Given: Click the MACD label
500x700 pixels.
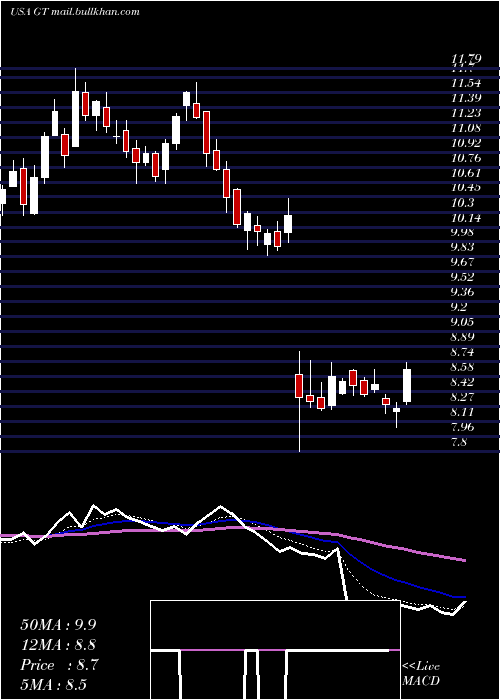Looking at the screenshot, I should (x=421, y=681).
